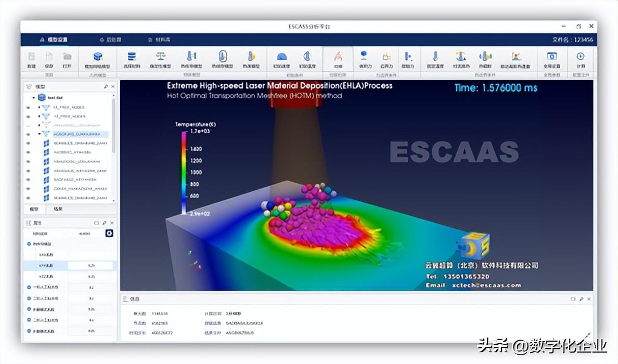618x364 pixels.
Task: Hide the AADBSAJ_AYAAGBJ item
Action: click(28, 152)
